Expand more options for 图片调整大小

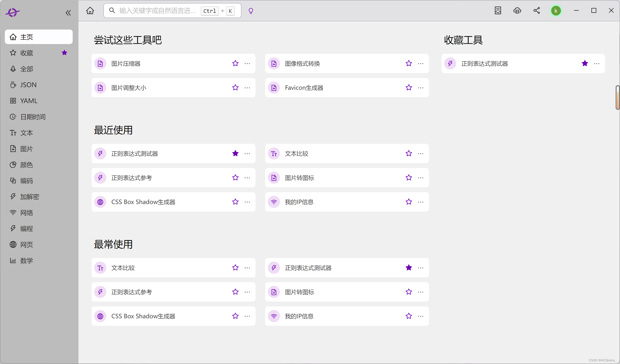coord(247,88)
